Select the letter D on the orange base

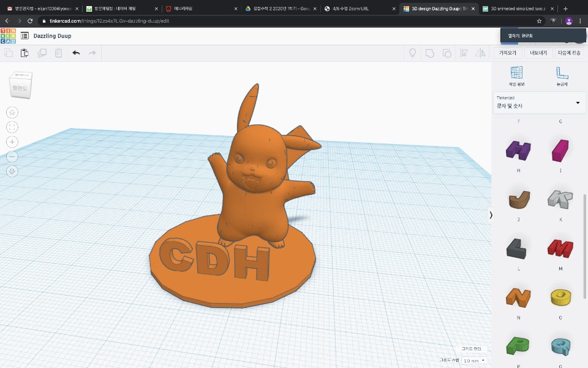click(x=212, y=259)
